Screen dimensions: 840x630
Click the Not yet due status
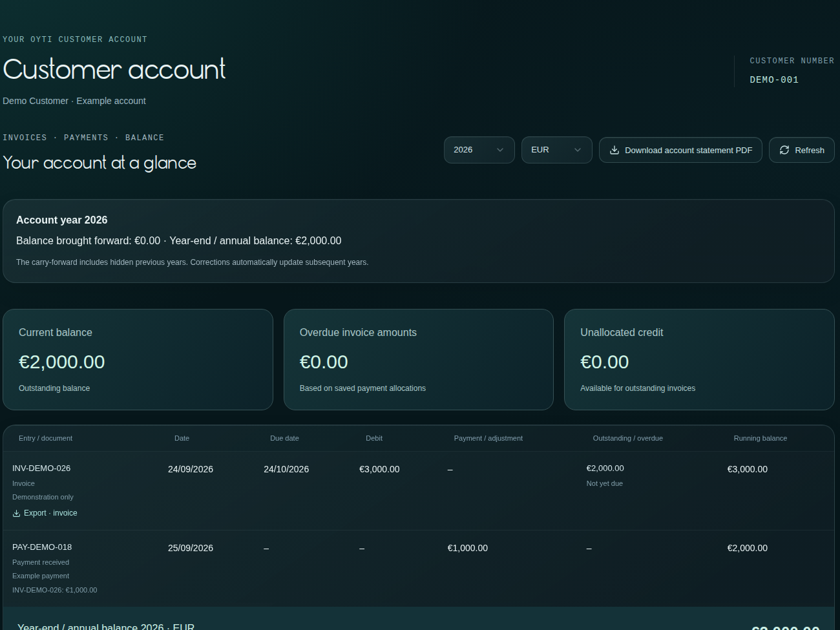pos(605,483)
